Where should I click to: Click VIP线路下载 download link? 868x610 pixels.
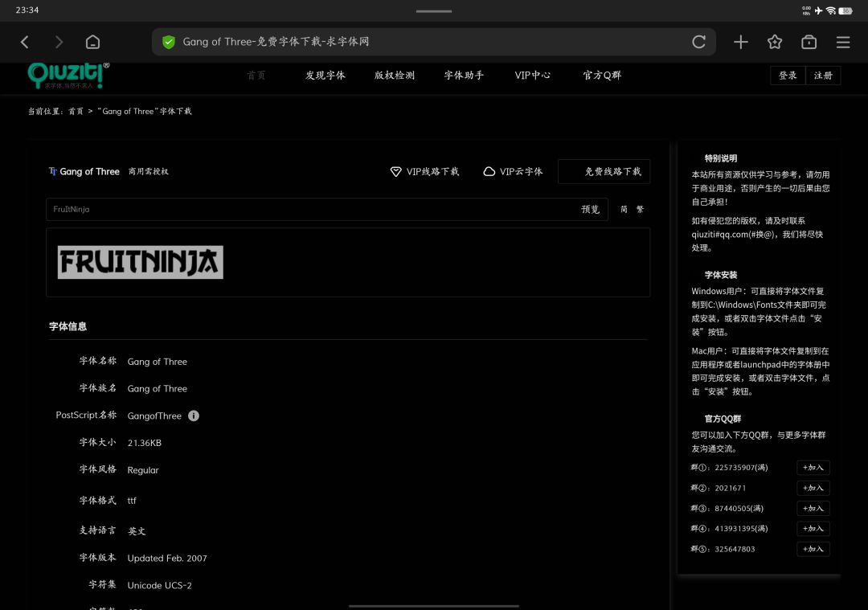pyautogui.click(x=424, y=172)
